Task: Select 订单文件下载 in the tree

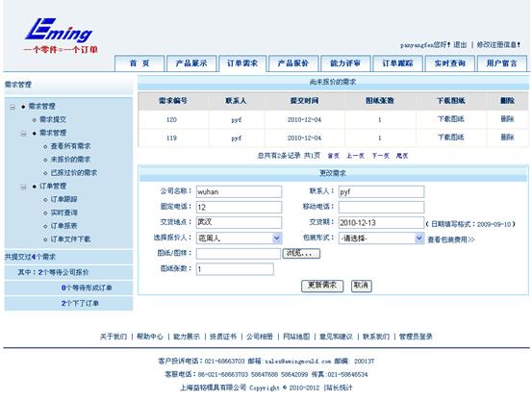Action: pos(70,238)
